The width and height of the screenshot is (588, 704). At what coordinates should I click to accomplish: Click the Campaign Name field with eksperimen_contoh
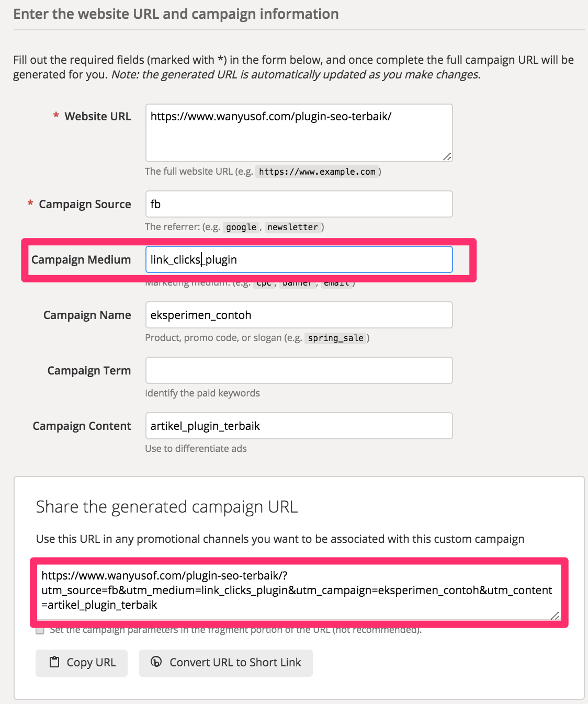pyautogui.click(x=299, y=315)
